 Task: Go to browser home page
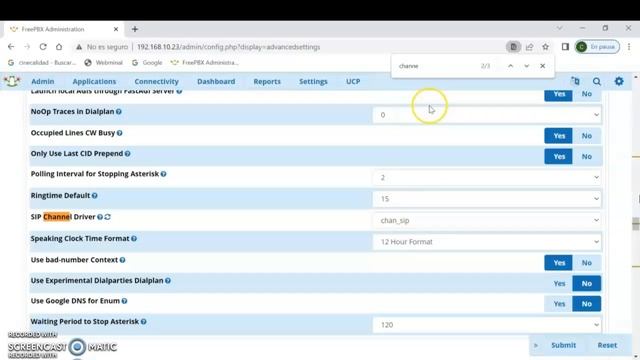[x=59, y=47]
